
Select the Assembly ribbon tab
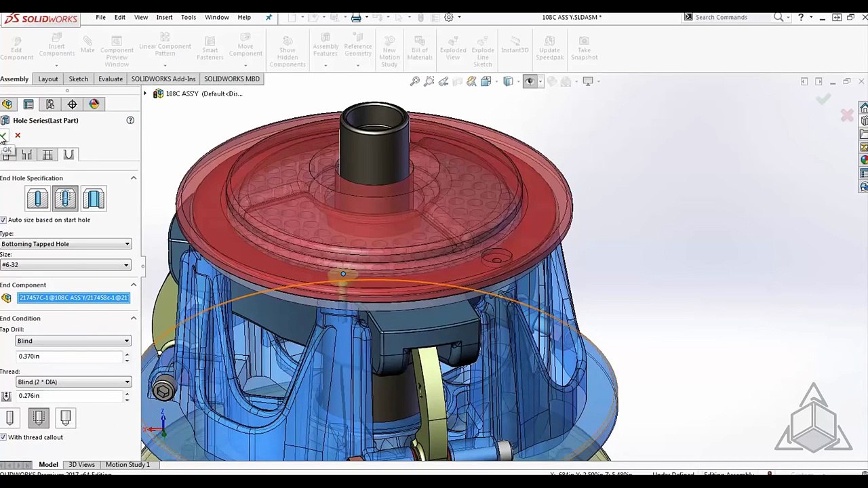14,79
